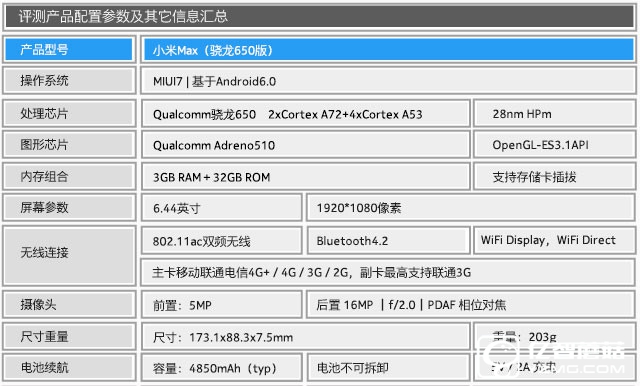Click the 支持存储卡插拔 cell
This screenshot has width=640, height=386.
pos(554,177)
